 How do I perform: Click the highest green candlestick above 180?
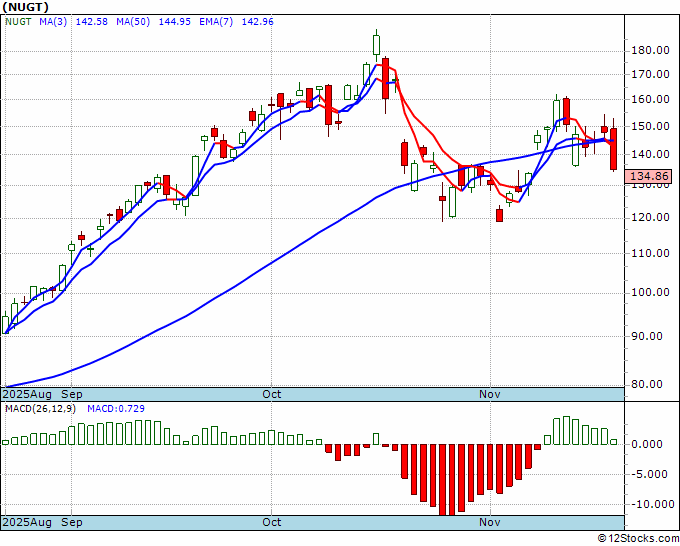(x=376, y=45)
